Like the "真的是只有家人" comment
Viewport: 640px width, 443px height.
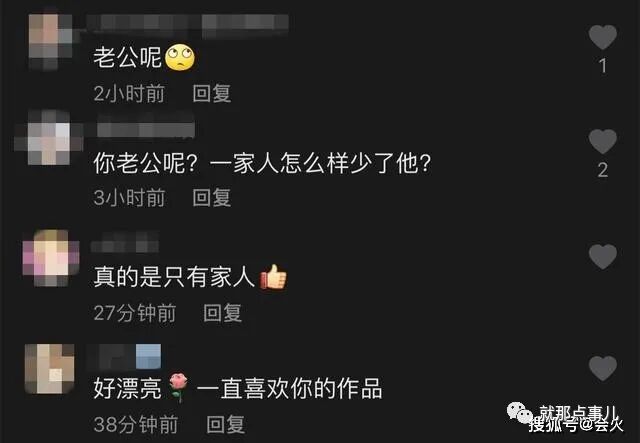pos(602,256)
